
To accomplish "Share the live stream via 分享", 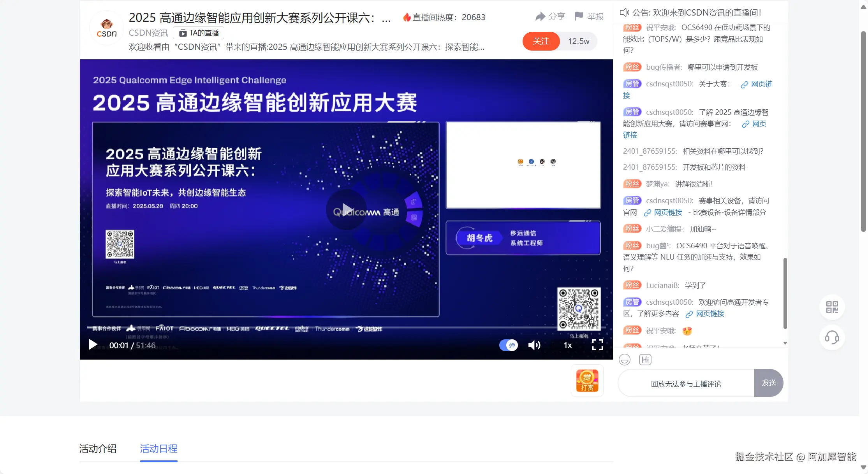I will click(x=550, y=16).
